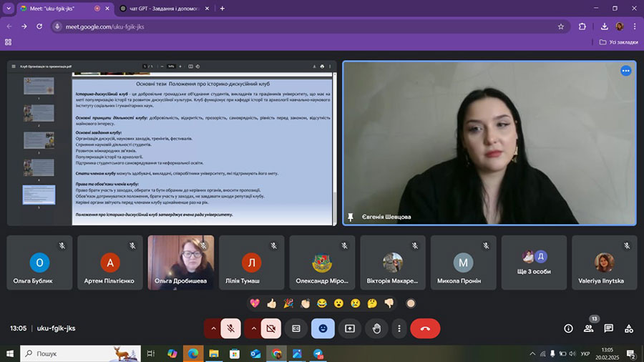The width and height of the screenshot is (644, 362).
Task: Send the heart reaction
Action: point(255,303)
